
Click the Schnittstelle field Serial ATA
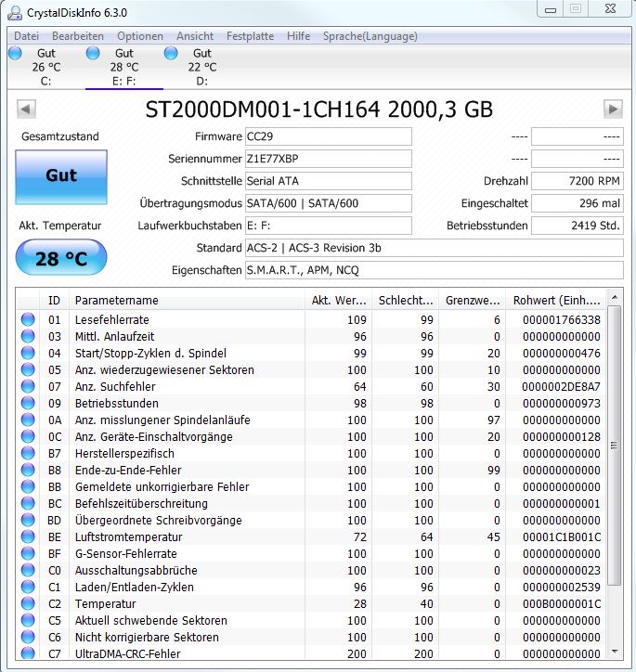[329, 181]
